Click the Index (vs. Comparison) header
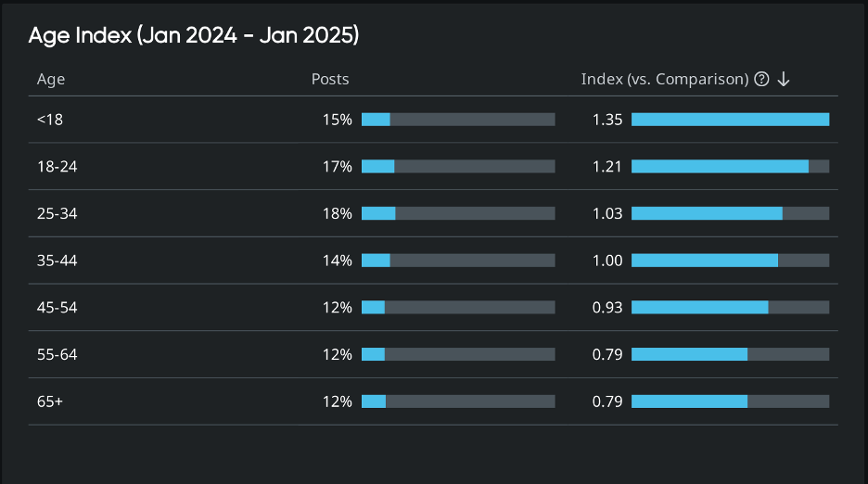 coord(664,79)
